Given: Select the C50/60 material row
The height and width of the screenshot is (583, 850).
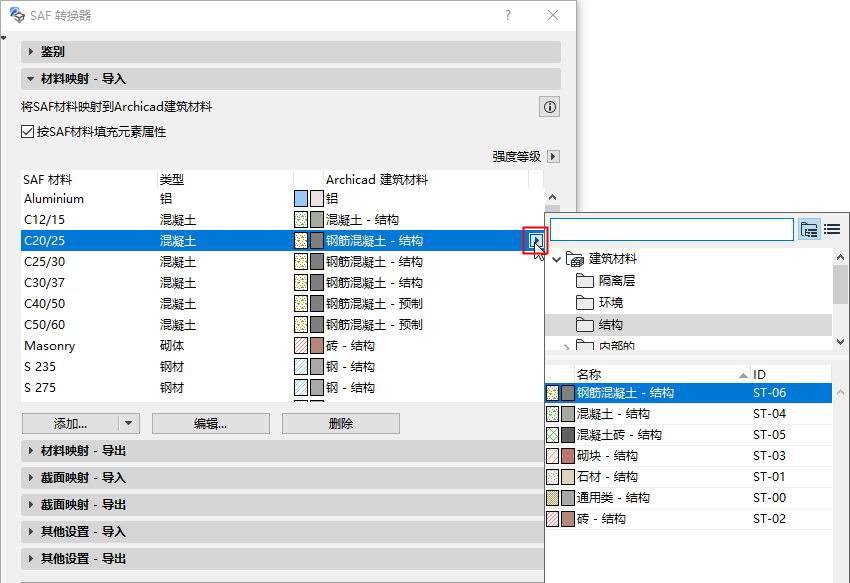Looking at the screenshot, I should point(282,325).
